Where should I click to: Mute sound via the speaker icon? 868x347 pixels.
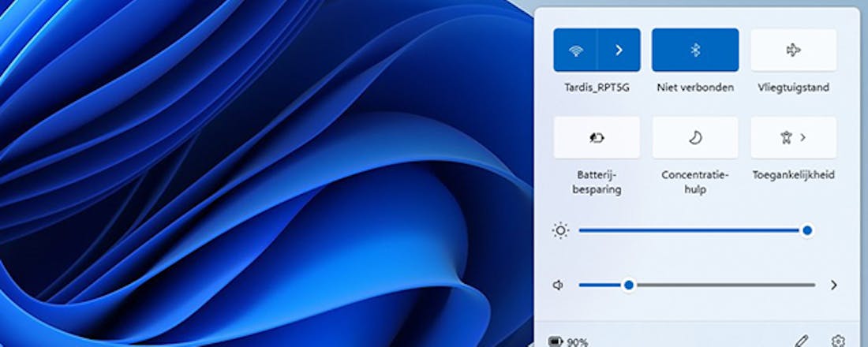[558, 285]
